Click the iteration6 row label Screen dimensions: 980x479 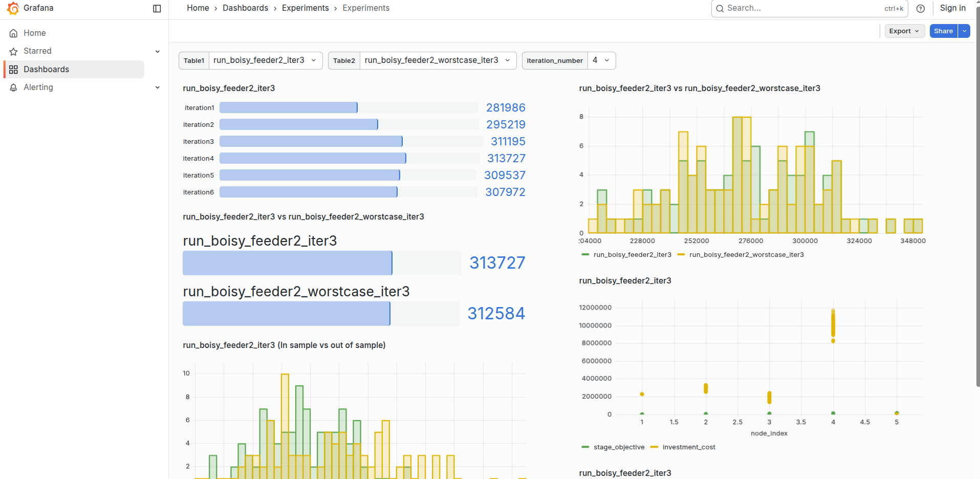pos(199,192)
